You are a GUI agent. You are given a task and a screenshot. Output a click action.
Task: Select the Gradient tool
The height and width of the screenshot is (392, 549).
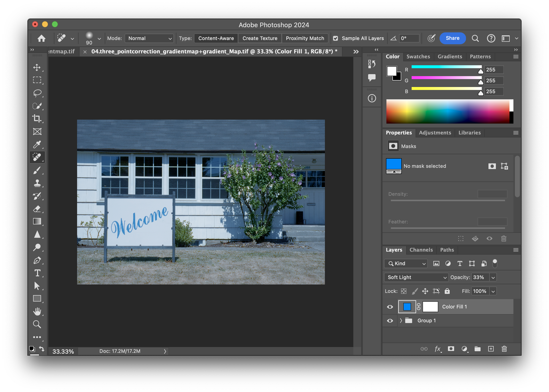[37, 221]
